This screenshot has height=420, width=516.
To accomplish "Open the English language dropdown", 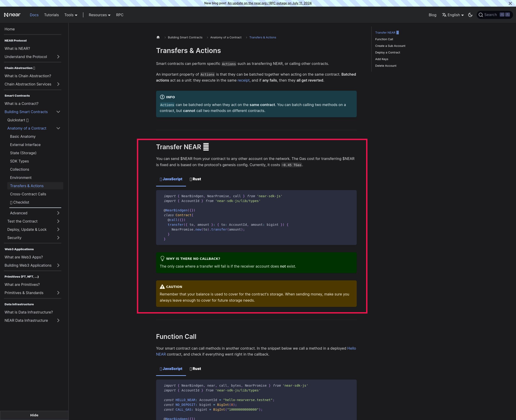I will [x=453, y=15].
